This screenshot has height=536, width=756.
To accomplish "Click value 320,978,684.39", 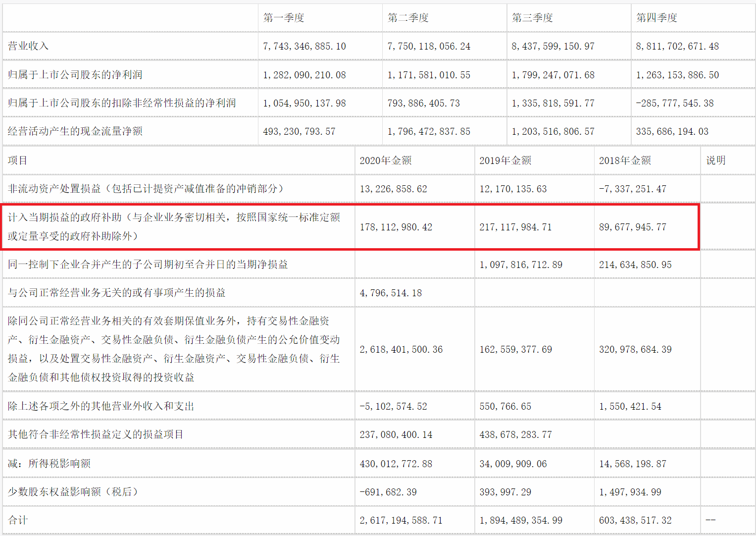I will click(636, 349).
